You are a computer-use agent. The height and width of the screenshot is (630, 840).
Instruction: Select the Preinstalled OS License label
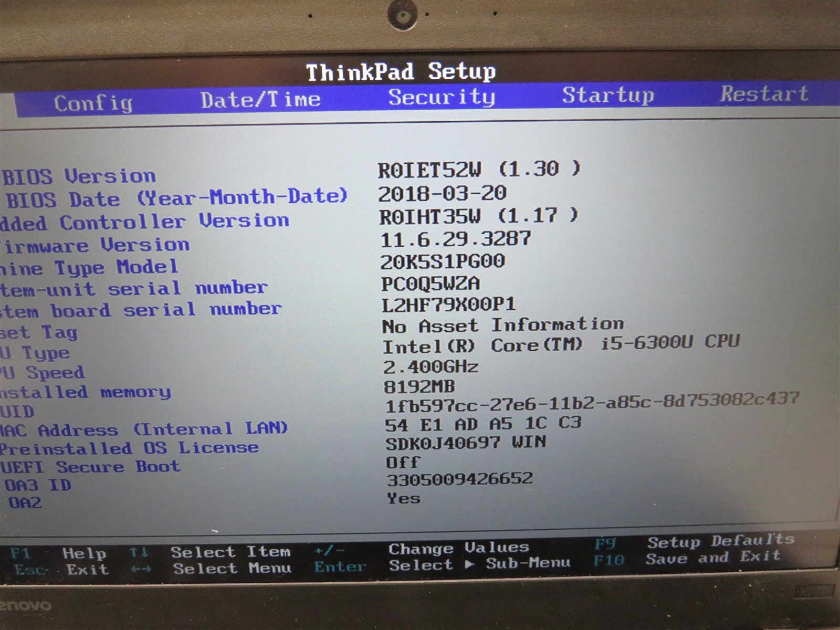129,448
